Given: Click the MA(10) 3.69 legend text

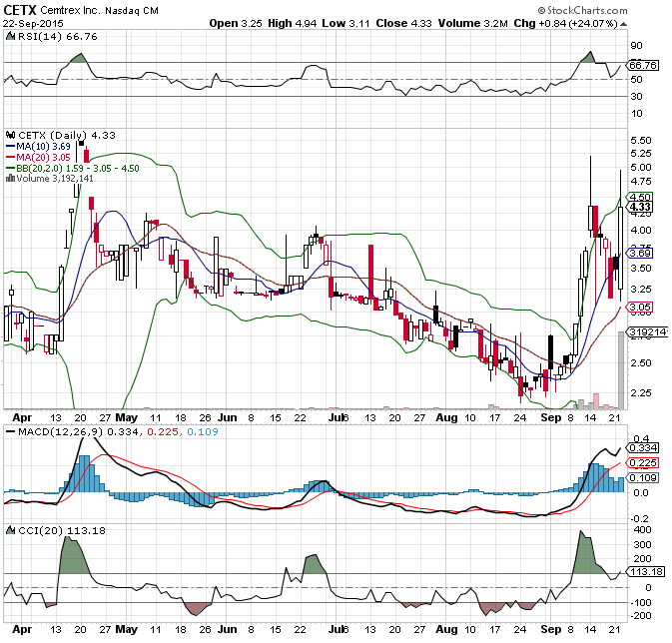Looking at the screenshot, I should coord(43,147).
